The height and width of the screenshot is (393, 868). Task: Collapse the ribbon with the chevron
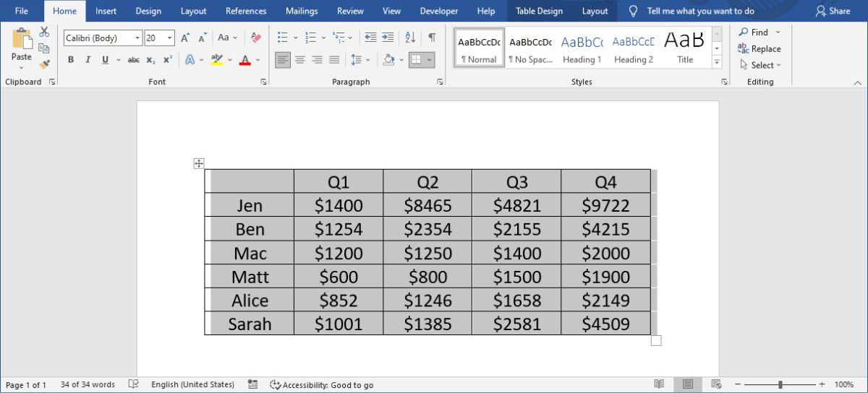click(x=856, y=82)
